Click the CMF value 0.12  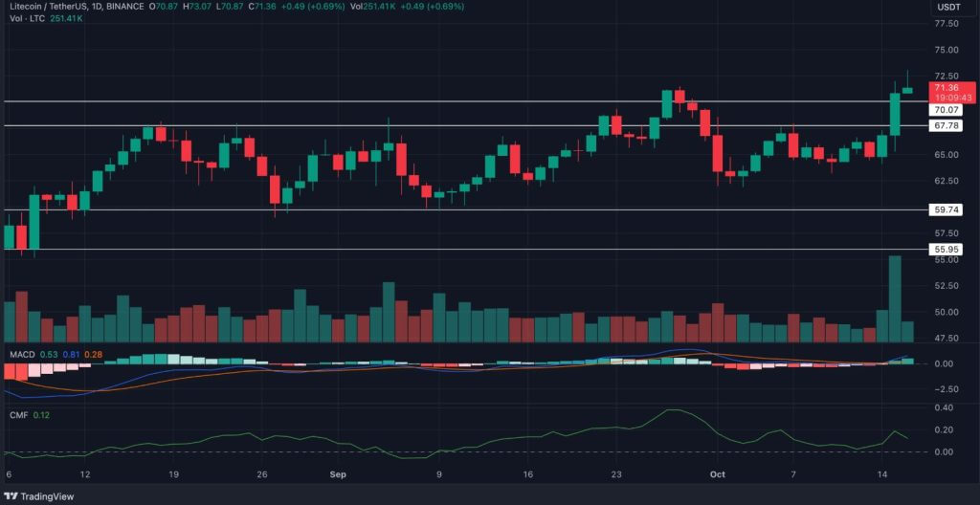(x=41, y=414)
